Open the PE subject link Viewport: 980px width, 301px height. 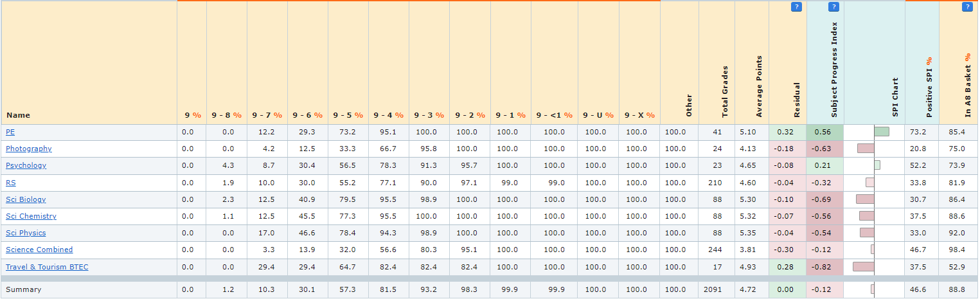point(10,132)
